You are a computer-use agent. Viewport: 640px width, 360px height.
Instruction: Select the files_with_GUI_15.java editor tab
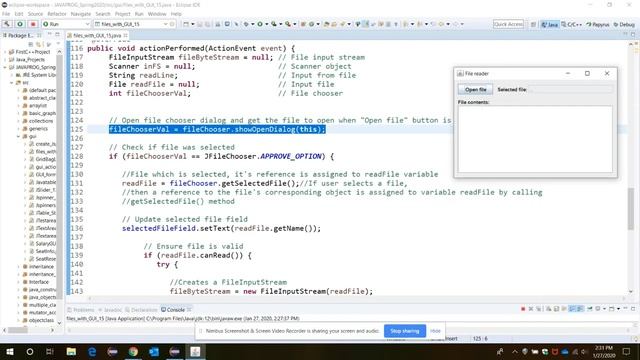97,36
